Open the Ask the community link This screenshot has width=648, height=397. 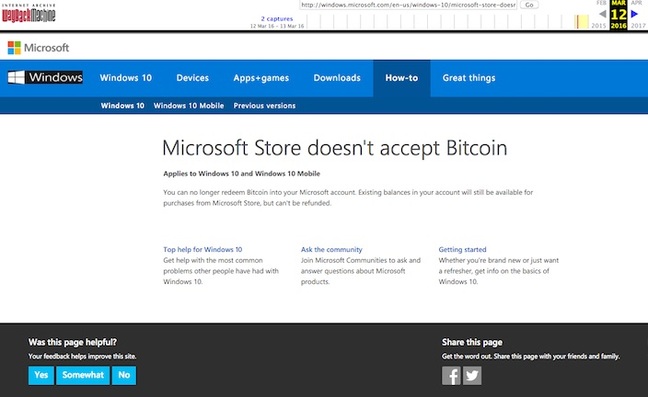click(331, 250)
